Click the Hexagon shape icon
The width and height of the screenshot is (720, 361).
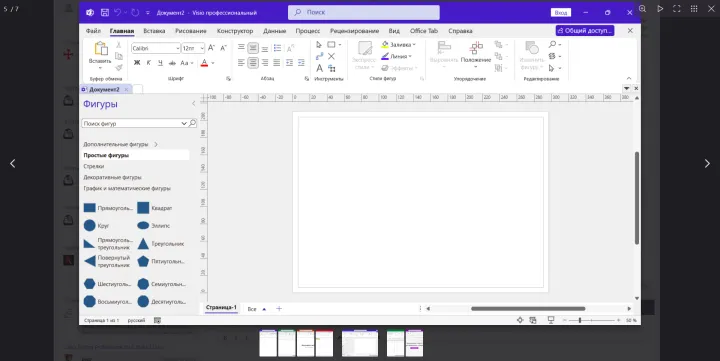tap(90, 284)
